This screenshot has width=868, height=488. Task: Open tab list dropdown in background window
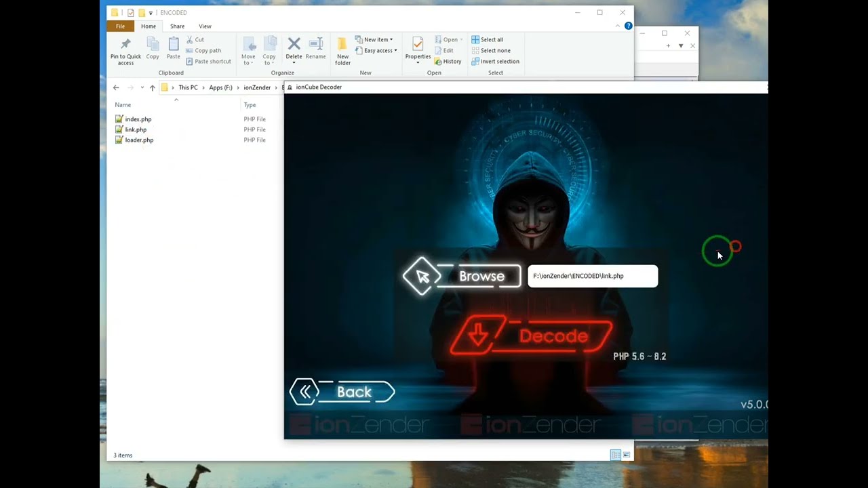coord(680,46)
